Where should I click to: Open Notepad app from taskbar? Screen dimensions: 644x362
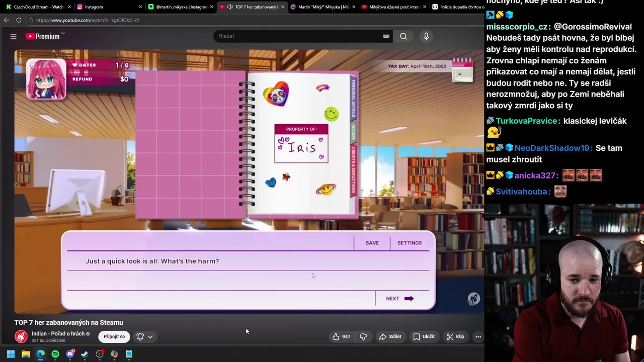click(x=129, y=354)
